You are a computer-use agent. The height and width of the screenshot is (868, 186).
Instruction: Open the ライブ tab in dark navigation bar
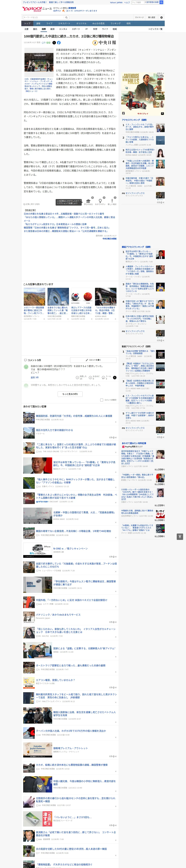point(49,24)
